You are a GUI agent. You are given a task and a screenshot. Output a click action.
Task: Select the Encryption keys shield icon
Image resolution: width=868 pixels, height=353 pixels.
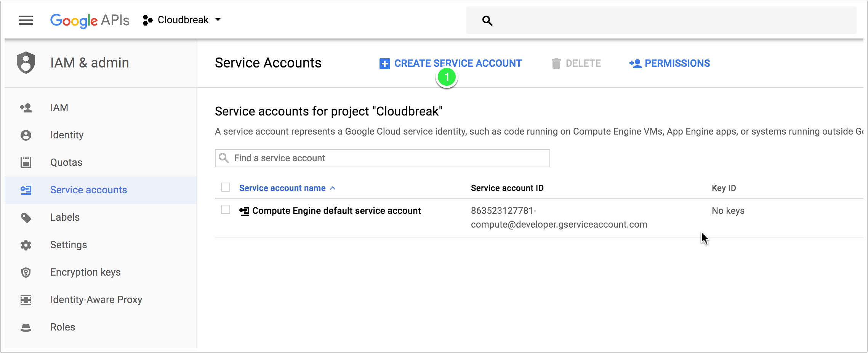[26, 272]
